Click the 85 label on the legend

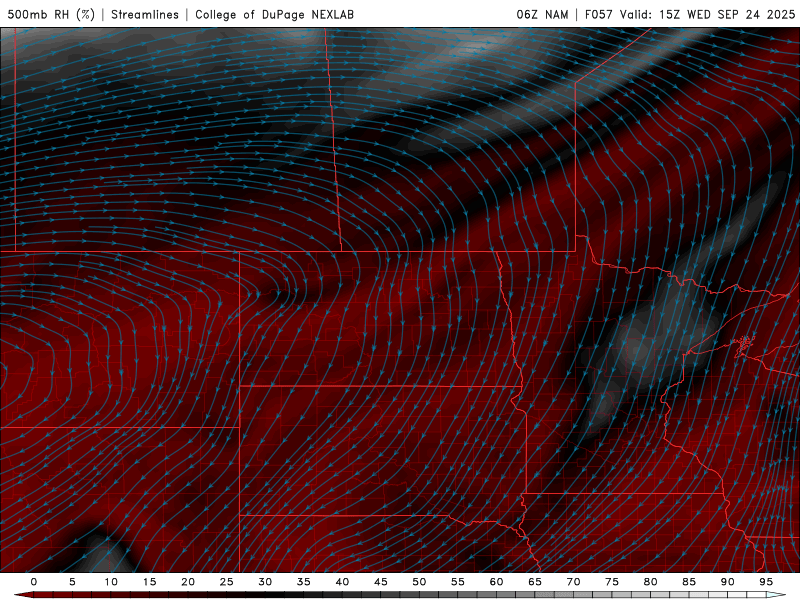[x=689, y=582]
